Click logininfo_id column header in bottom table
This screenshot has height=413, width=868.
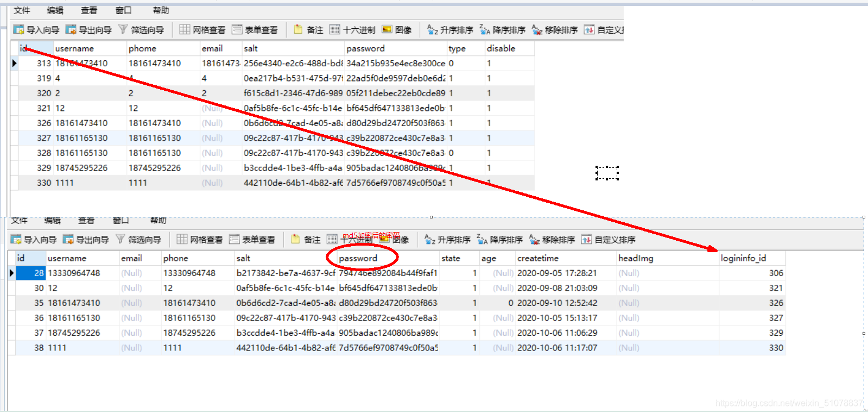tap(752, 258)
